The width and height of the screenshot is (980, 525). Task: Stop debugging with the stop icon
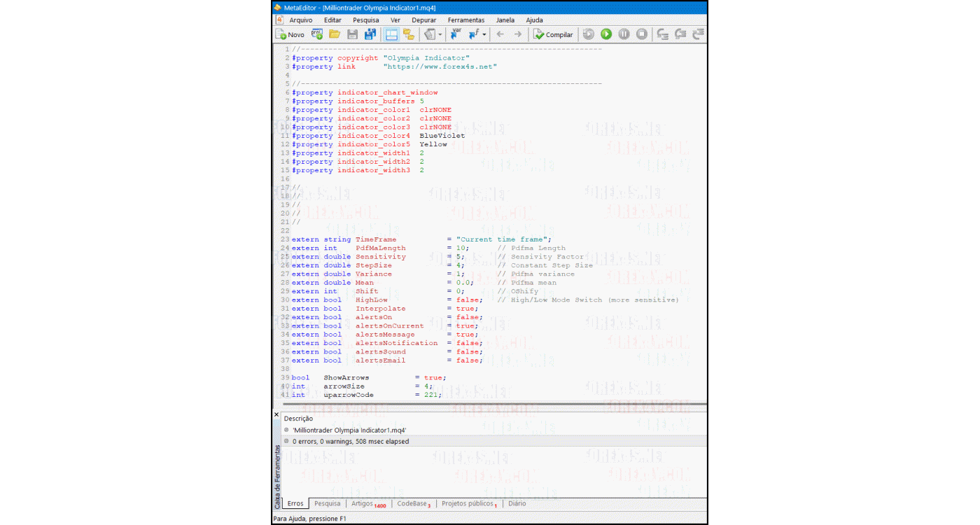pos(642,34)
